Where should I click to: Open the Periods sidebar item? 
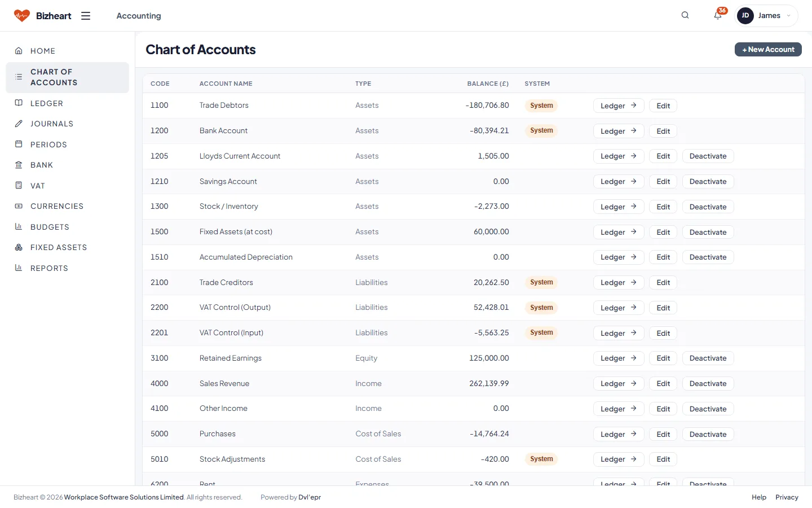(67, 144)
